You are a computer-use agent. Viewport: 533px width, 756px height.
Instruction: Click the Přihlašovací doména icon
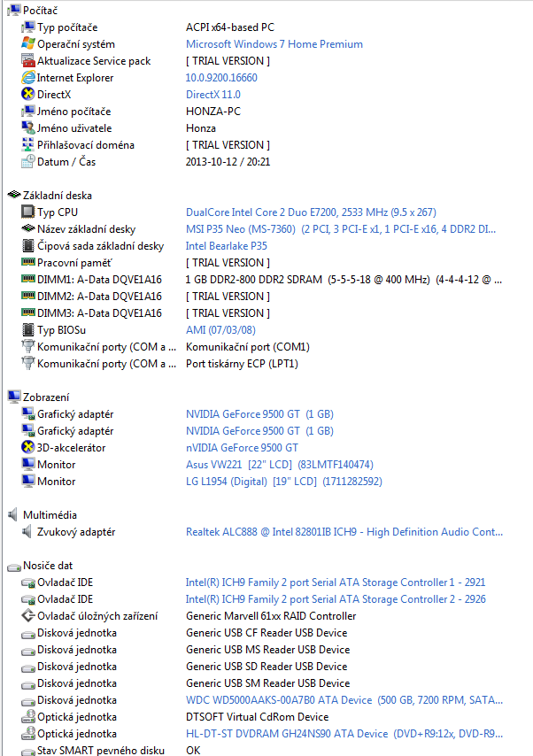28,144
